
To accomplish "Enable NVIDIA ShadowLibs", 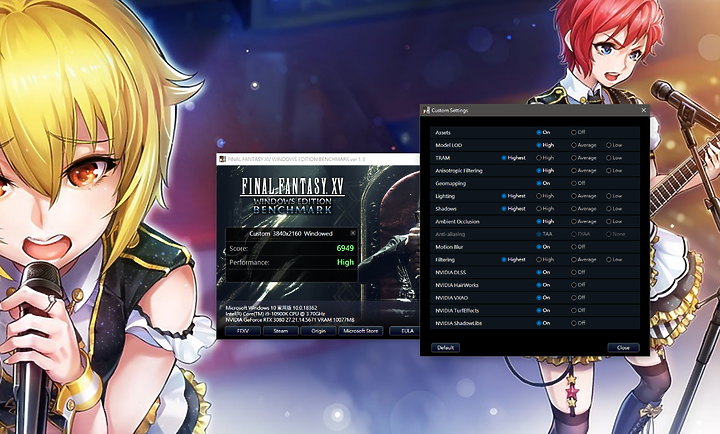I will click(543, 323).
